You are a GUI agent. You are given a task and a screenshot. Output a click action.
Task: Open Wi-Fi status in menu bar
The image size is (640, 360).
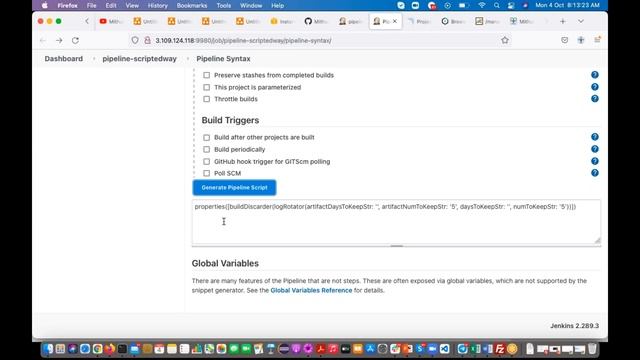482,5
